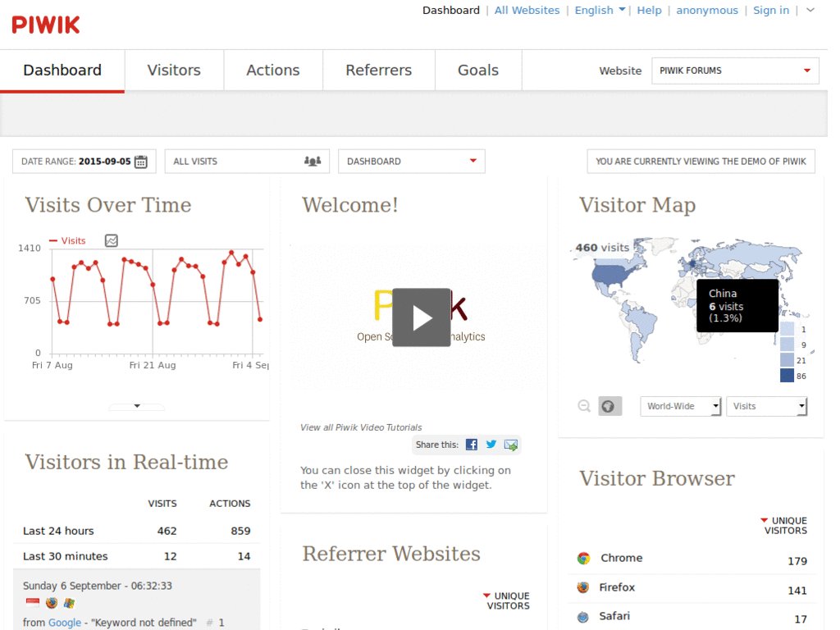Click the Visitors in Real-time widget title
The image size is (840, 630).
126,462
